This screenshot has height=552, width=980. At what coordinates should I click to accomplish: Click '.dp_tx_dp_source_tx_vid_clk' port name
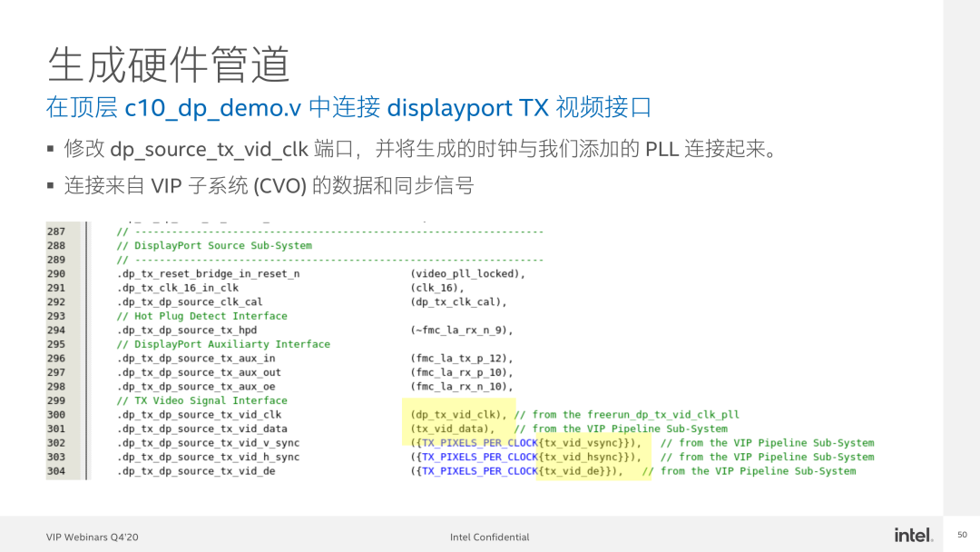coord(199,415)
